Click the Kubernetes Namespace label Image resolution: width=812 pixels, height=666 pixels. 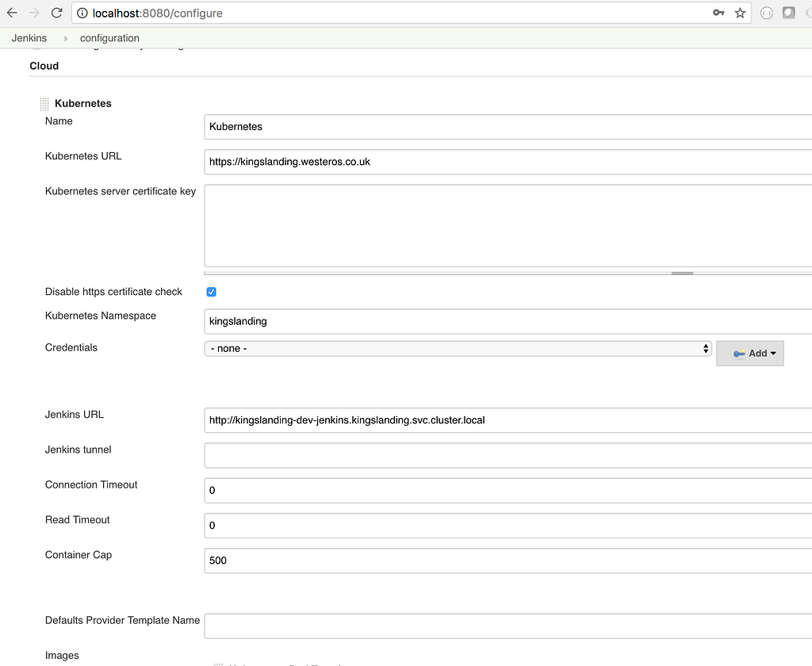click(101, 316)
